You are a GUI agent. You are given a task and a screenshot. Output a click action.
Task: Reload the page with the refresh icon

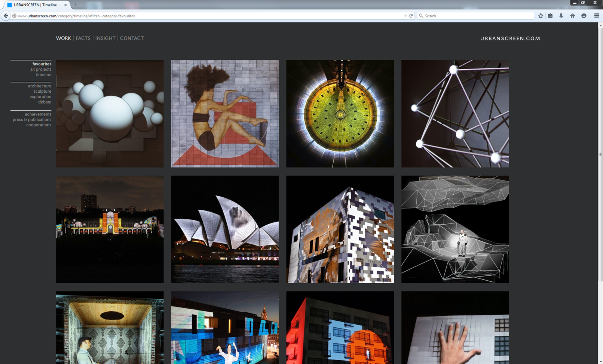click(x=411, y=16)
